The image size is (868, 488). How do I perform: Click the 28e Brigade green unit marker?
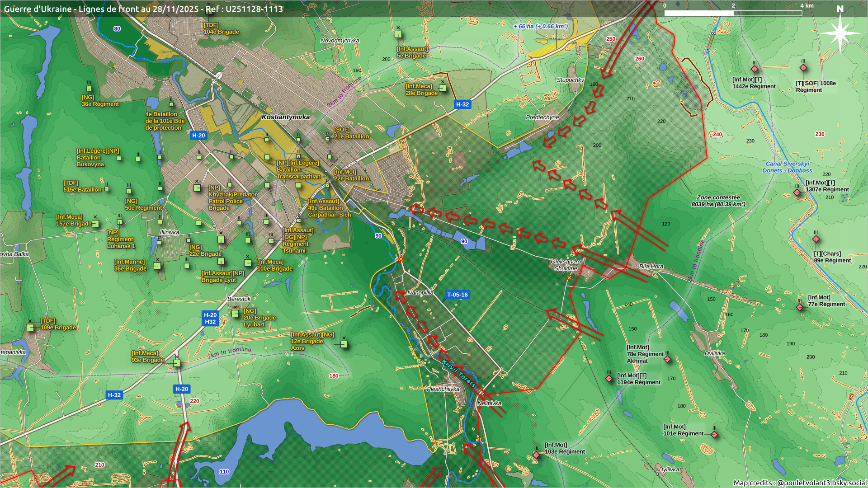(443, 88)
